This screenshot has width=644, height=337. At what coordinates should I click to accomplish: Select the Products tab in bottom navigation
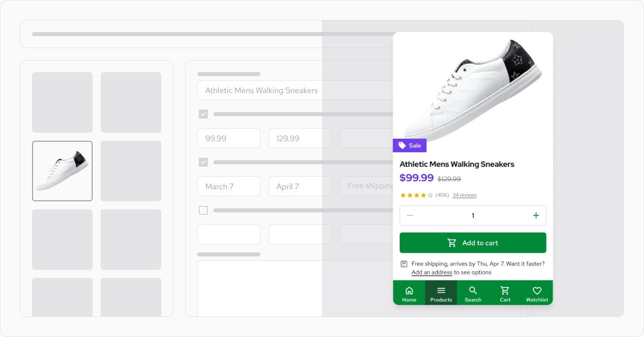pyautogui.click(x=441, y=293)
